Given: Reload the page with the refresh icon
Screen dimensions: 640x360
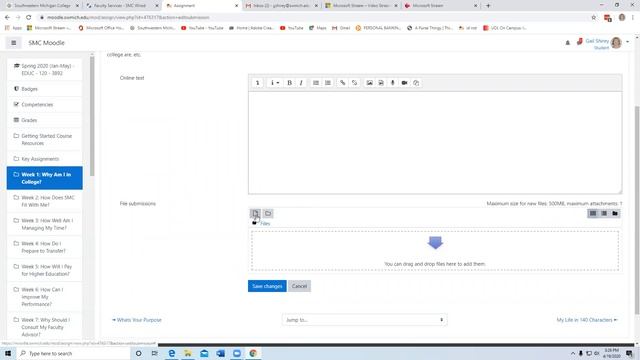Looking at the screenshot, I should click(x=29, y=18).
